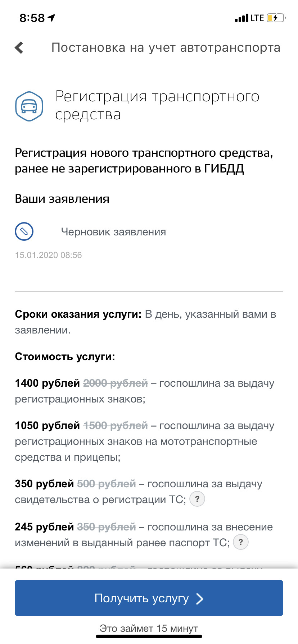Open the Черновик заявления draft
Screen dimensions: 298x644
[113, 232]
